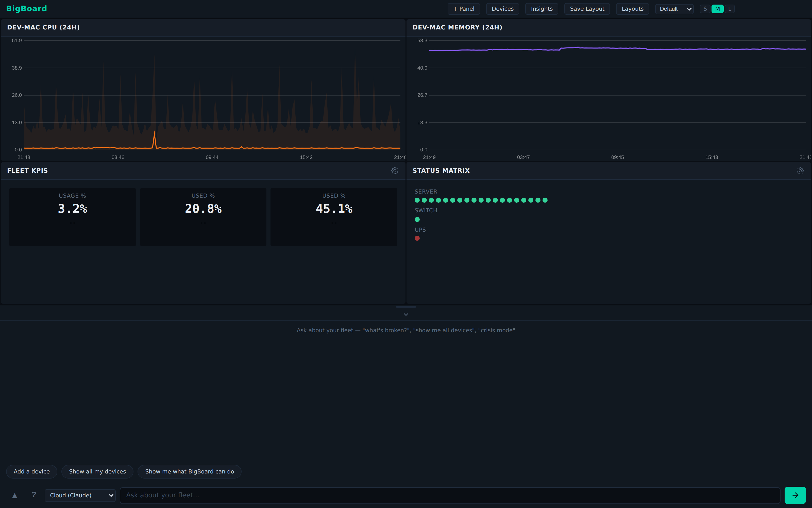Click the chat panel resize handle bar

406,307
